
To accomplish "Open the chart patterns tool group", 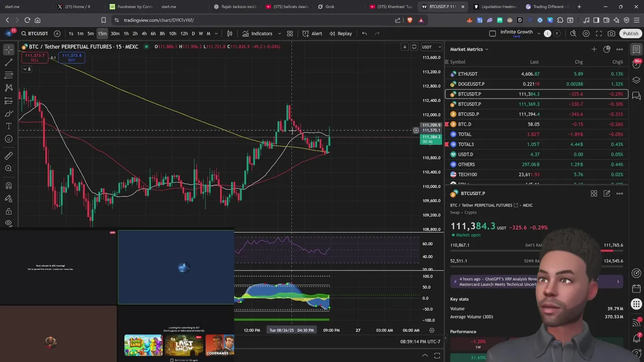I will [9, 88].
